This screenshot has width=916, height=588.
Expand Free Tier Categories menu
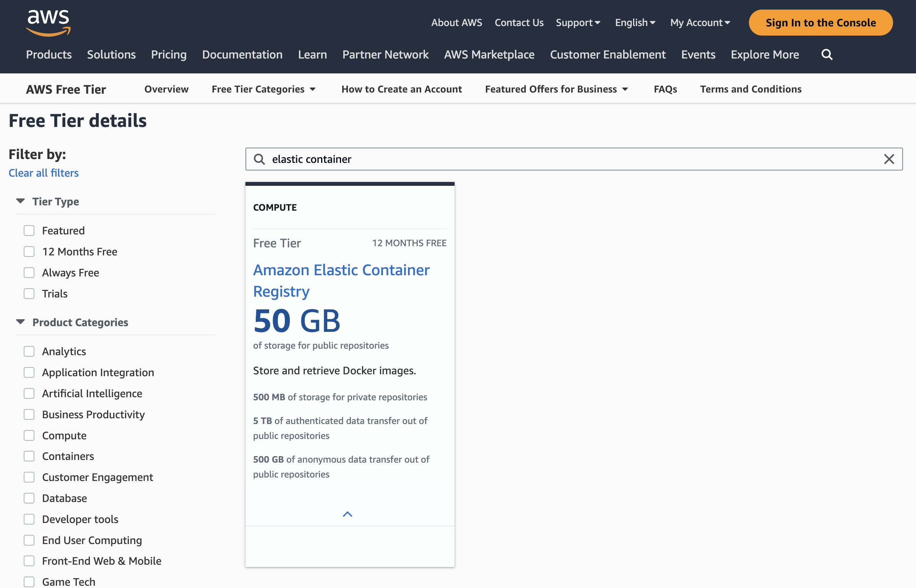[264, 89]
